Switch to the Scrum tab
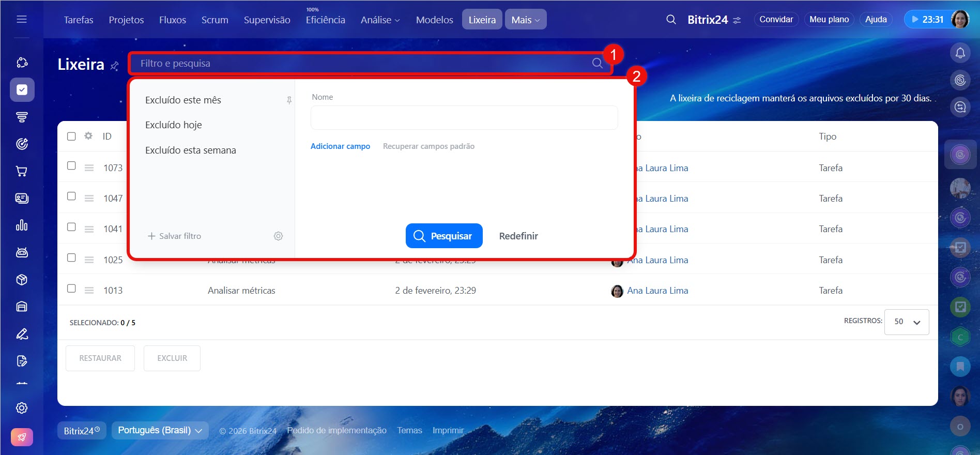 tap(215, 20)
